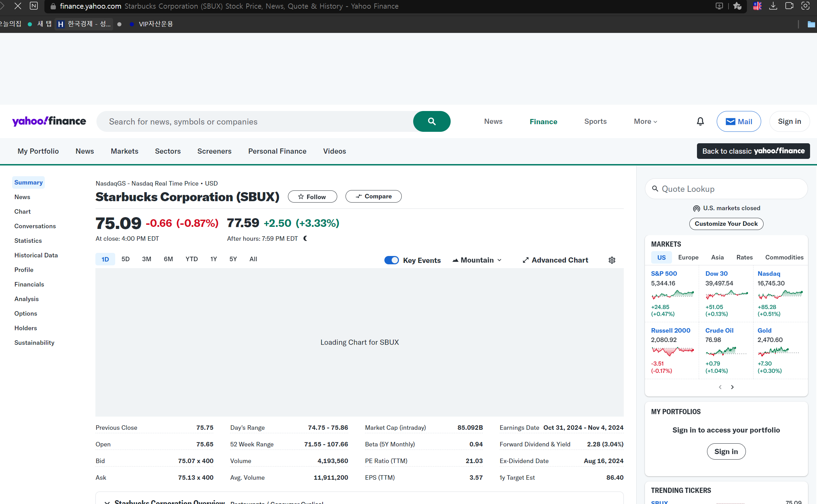Click the screenshot capture icon in browser toolbar
This screenshot has width=817, height=504.
[x=805, y=6]
